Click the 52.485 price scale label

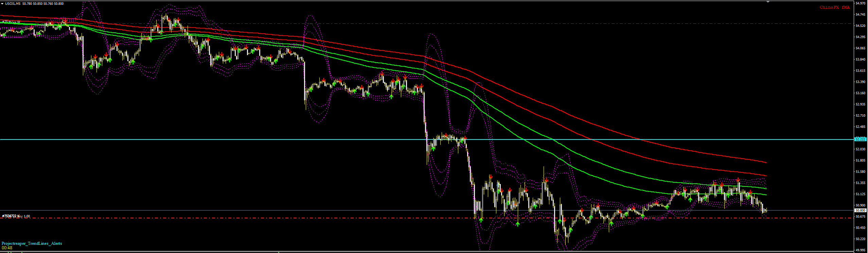pos(861,127)
